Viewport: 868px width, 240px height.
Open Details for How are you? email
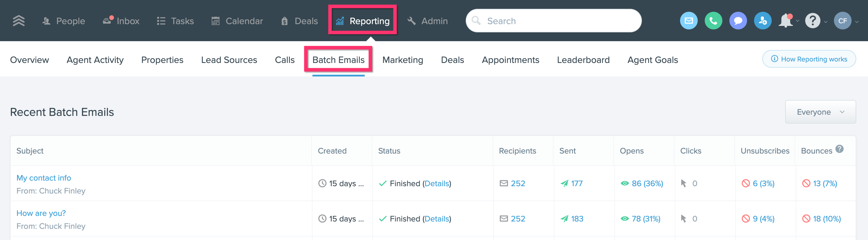(437, 219)
